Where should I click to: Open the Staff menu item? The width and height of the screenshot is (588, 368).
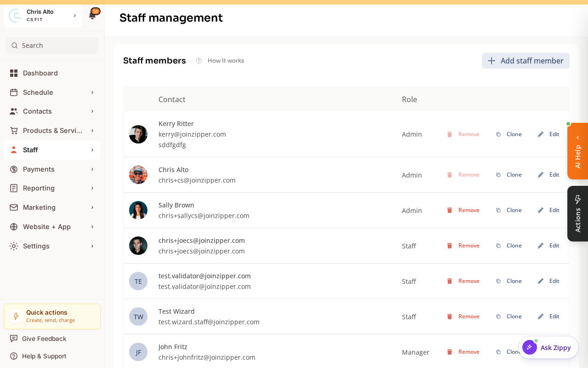point(52,150)
